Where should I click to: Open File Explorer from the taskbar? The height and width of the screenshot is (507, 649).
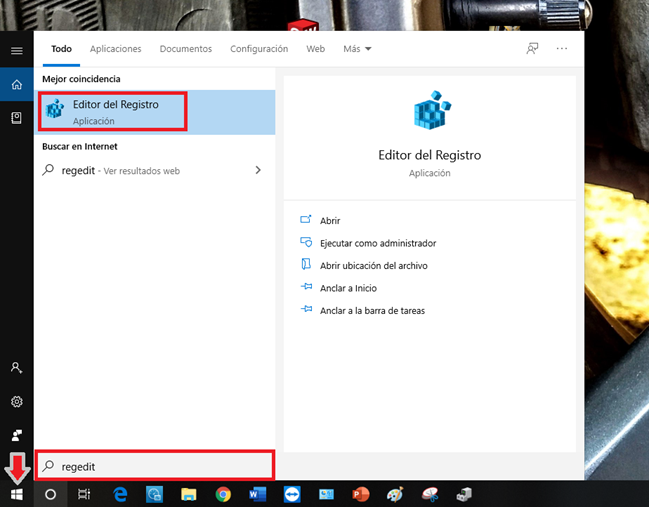(188, 494)
